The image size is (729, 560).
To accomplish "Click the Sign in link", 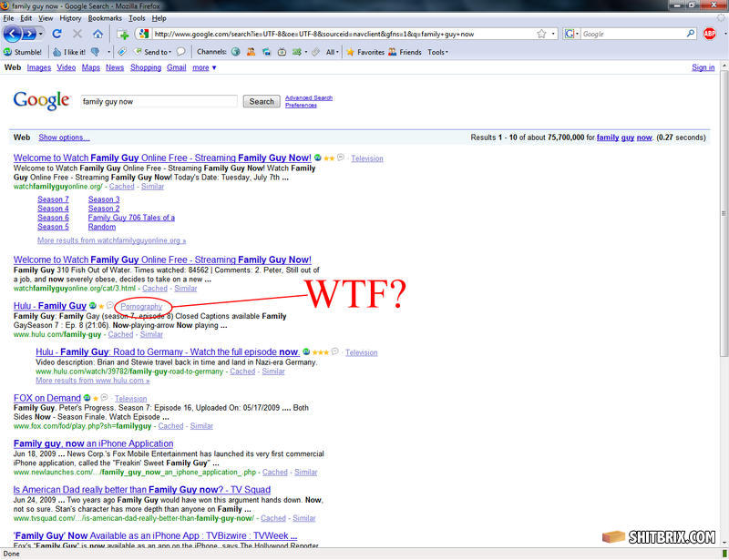I will pyautogui.click(x=703, y=67).
